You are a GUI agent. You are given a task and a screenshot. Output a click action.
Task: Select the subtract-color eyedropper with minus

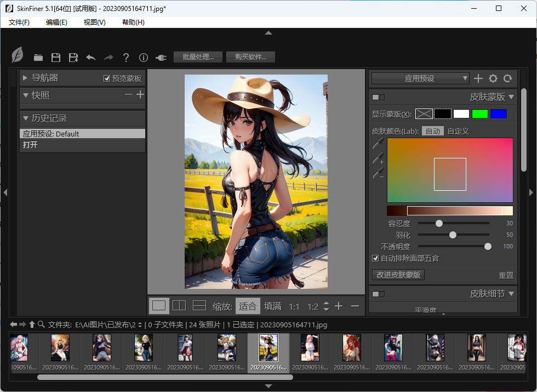click(x=378, y=173)
